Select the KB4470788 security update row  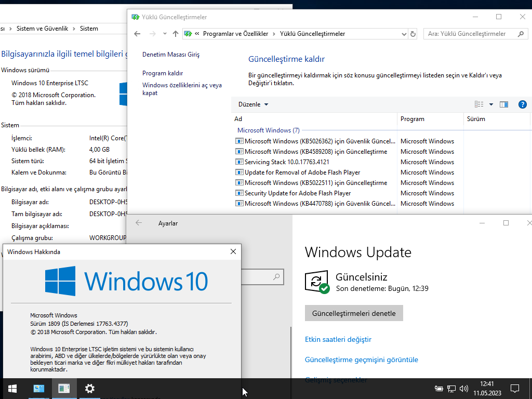tap(315, 204)
